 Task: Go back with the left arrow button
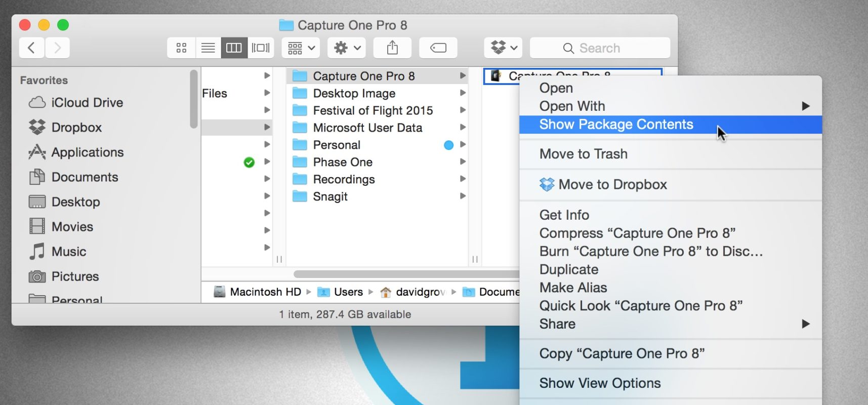click(31, 48)
